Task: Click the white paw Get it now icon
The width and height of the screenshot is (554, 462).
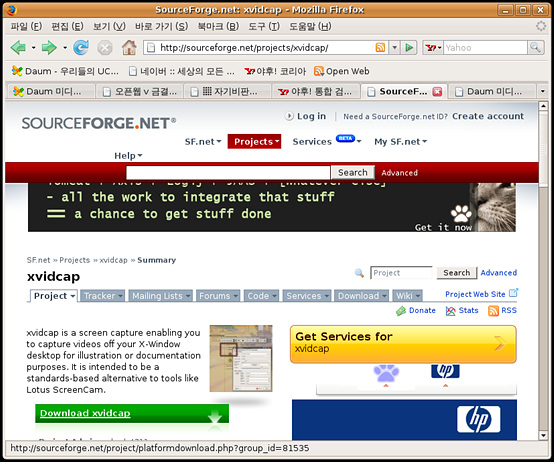Action: [461, 214]
